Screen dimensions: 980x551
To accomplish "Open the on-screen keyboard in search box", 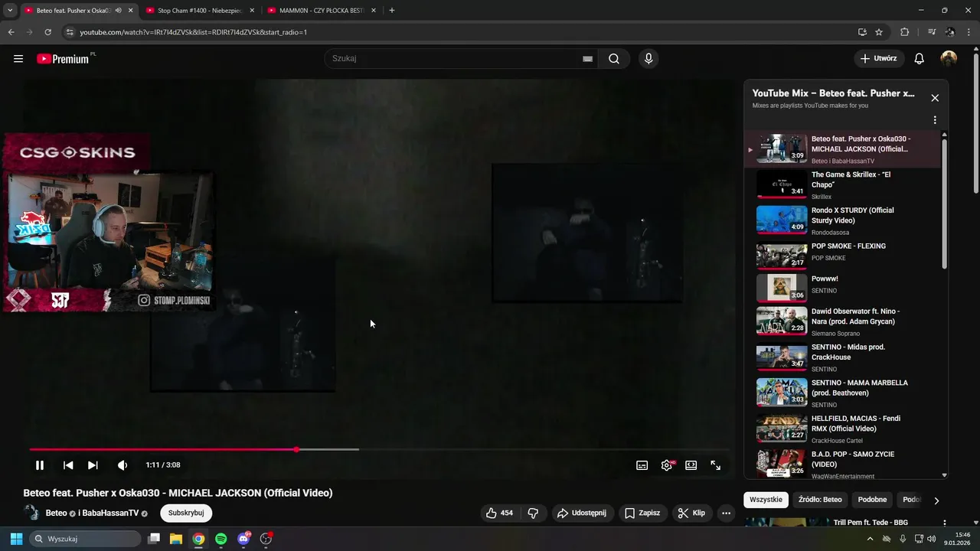I will (x=587, y=59).
